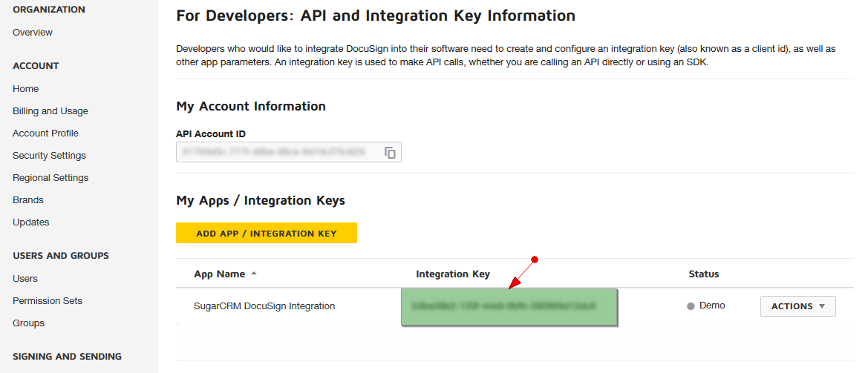Click the Signing and Sending section header
The image size is (868, 373).
[x=67, y=357]
